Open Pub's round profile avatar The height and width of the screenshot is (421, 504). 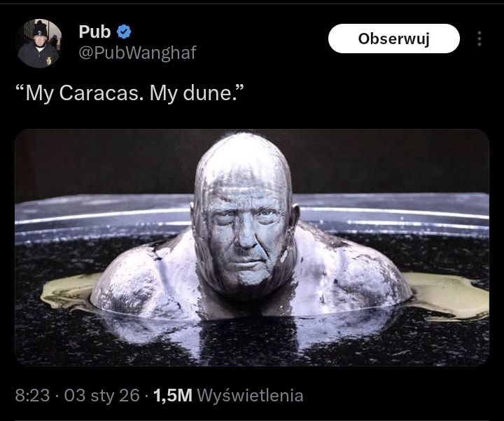coord(40,43)
